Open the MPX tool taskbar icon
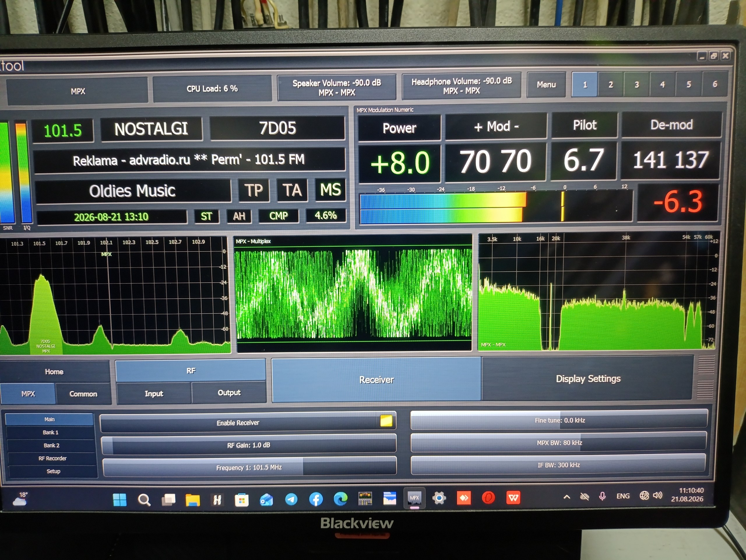This screenshot has width=746, height=560. click(x=414, y=498)
